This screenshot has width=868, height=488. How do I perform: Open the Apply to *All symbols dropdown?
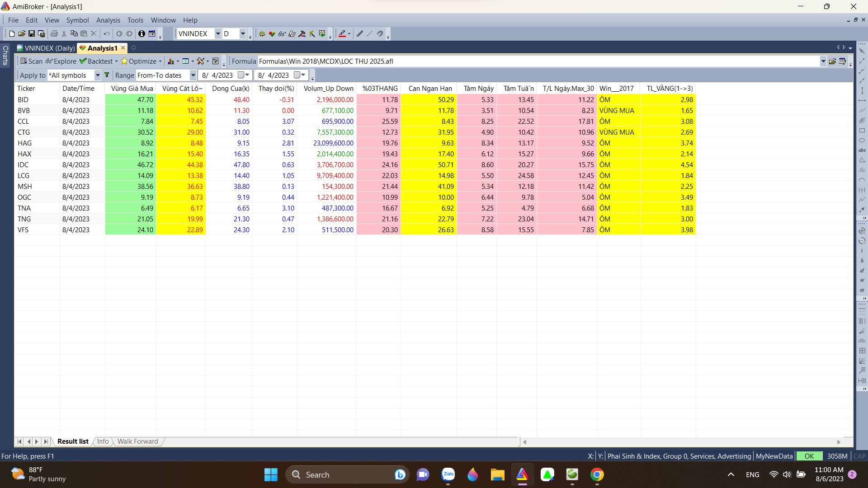(97, 75)
